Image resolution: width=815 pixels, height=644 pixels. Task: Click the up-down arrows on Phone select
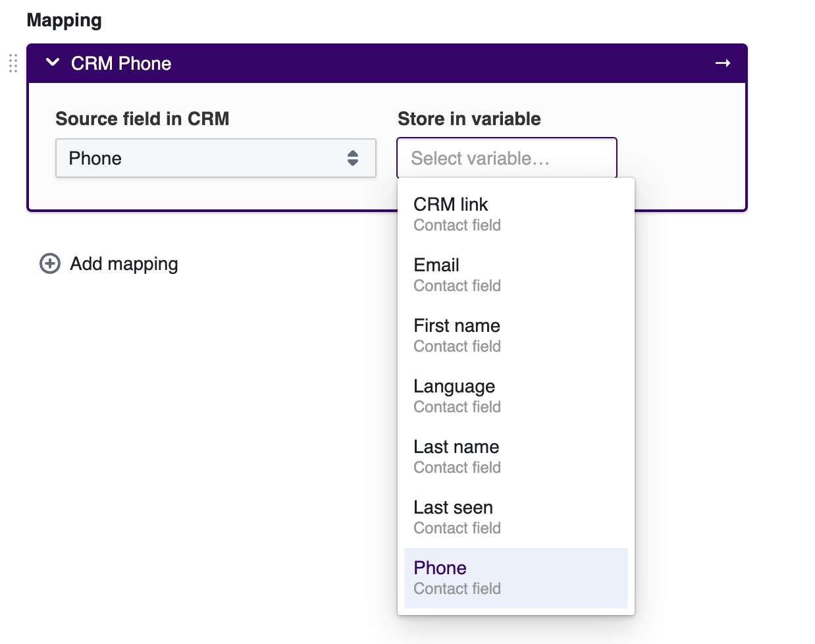click(353, 158)
